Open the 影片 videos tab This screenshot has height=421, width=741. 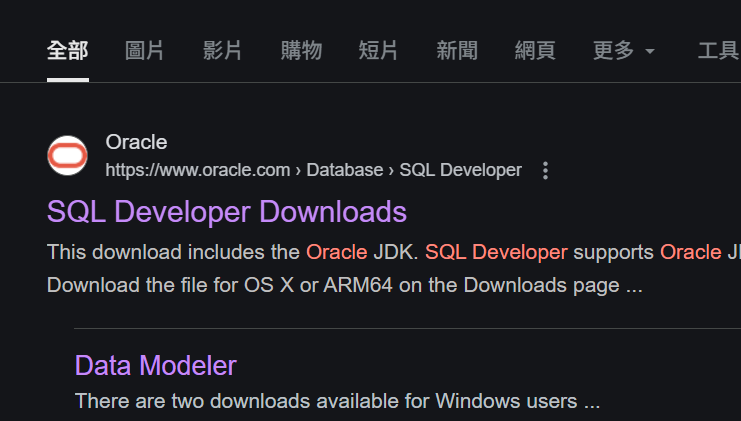tap(223, 51)
